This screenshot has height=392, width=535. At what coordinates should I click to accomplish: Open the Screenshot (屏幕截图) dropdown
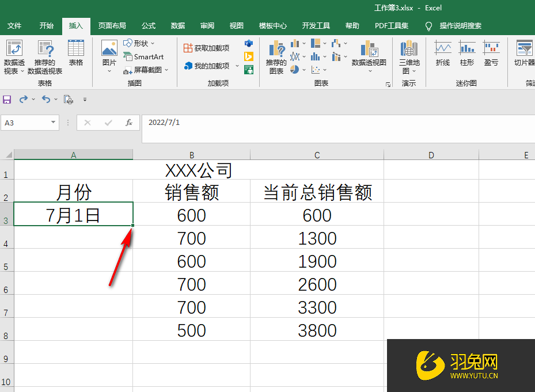click(x=146, y=70)
